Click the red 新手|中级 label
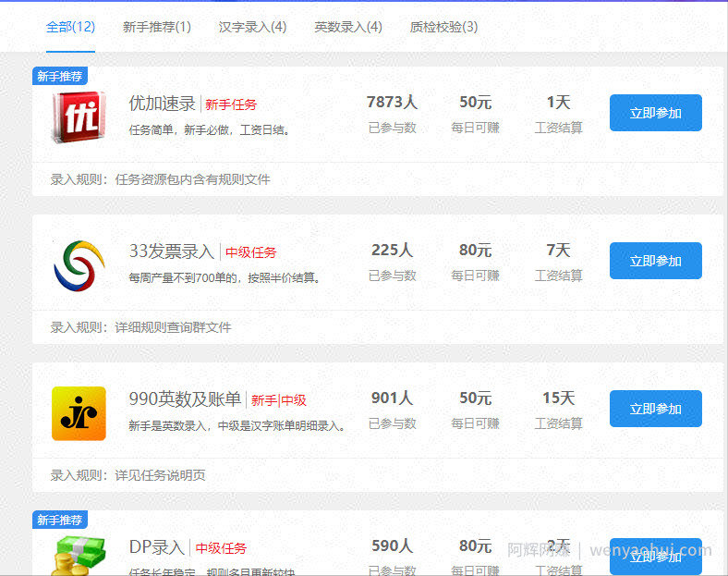 (x=279, y=400)
